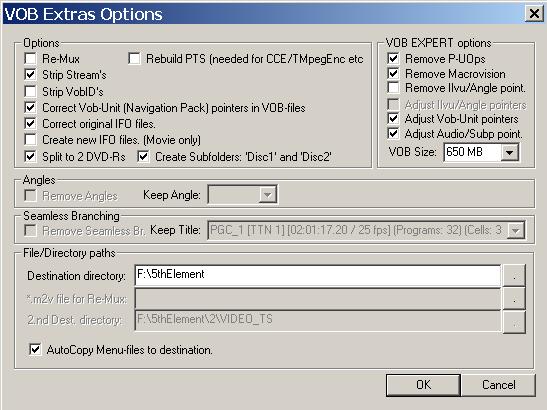Uncheck Remove P-UOps option
Viewport: 547px width, 410px height.
393,58
